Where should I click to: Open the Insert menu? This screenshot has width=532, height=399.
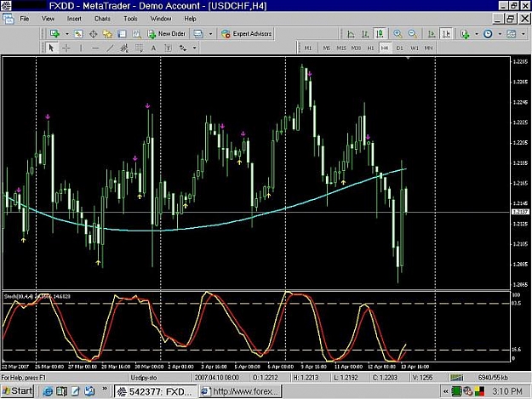pyautogui.click(x=74, y=19)
